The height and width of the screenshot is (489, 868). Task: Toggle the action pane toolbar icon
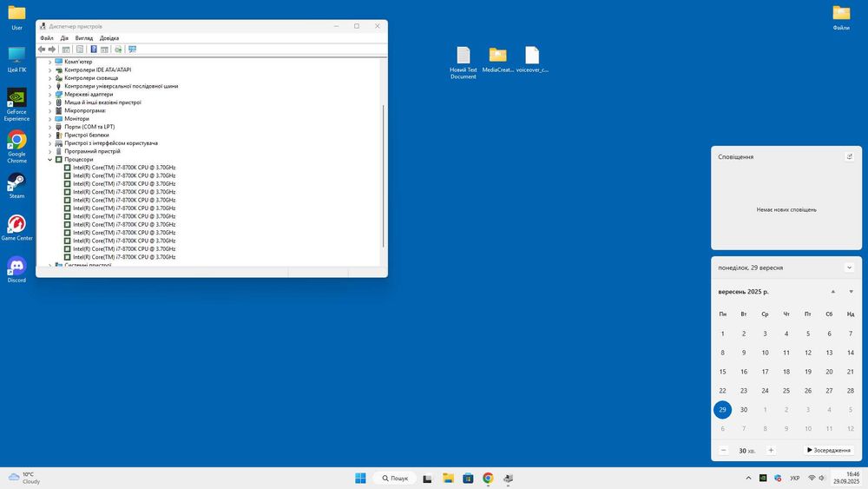[x=104, y=50]
